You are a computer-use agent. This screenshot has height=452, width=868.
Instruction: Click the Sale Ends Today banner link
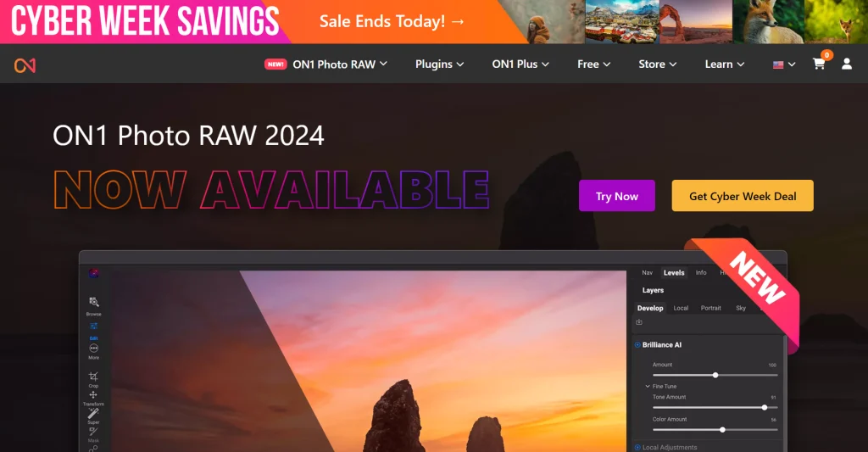click(x=392, y=21)
